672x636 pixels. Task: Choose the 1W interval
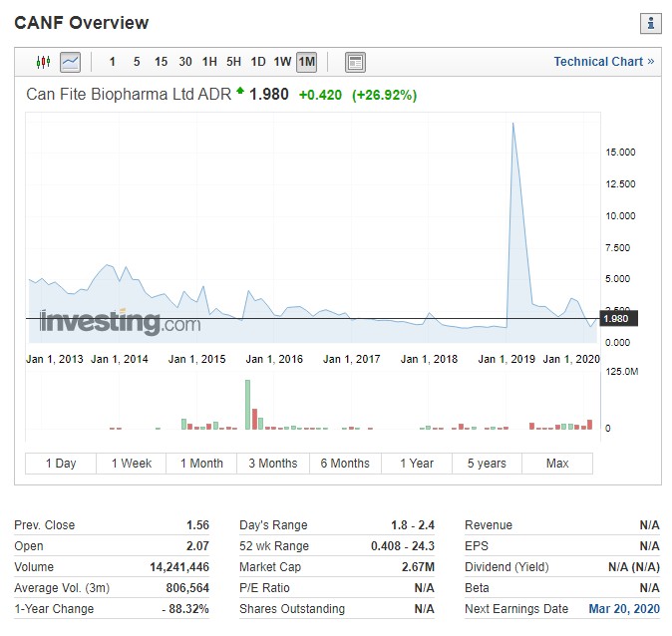point(282,62)
